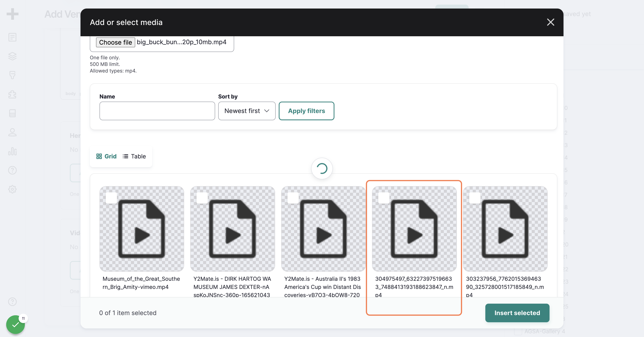Click the DIRK HARTOG WA MUSEUM video thumbnail

pos(233,229)
